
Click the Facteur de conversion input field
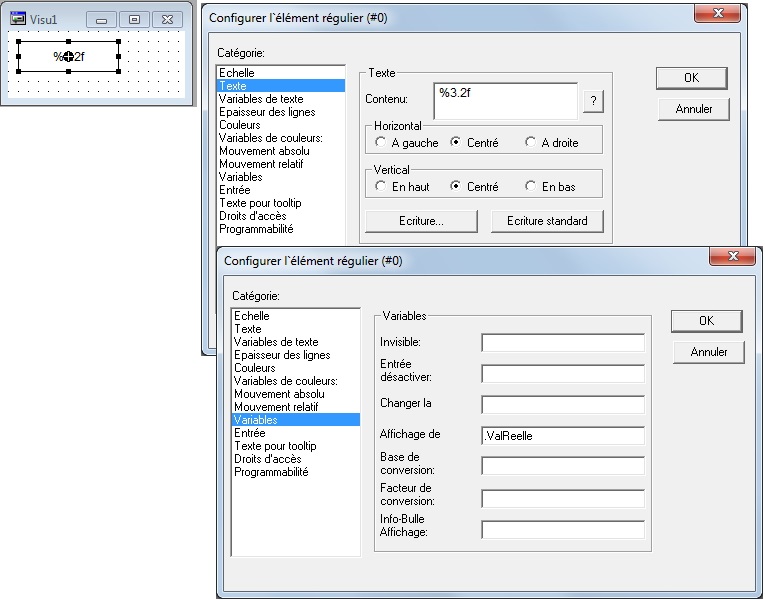[x=562, y=498]
